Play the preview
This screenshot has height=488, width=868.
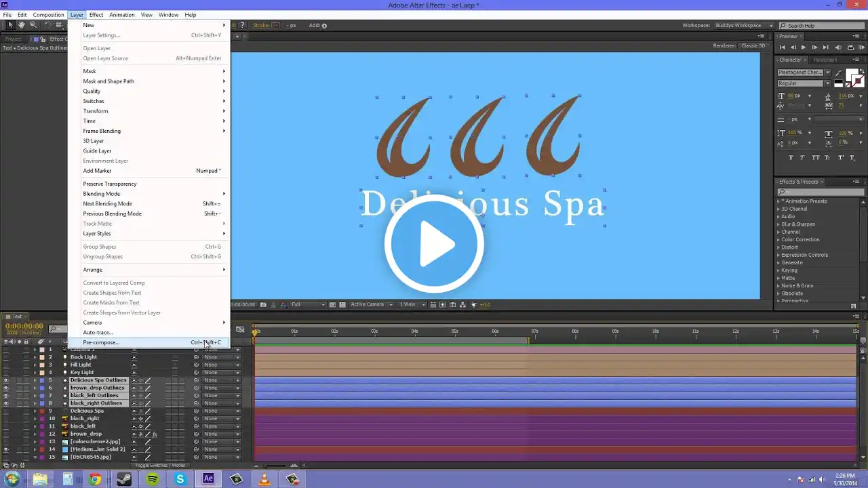804,47
